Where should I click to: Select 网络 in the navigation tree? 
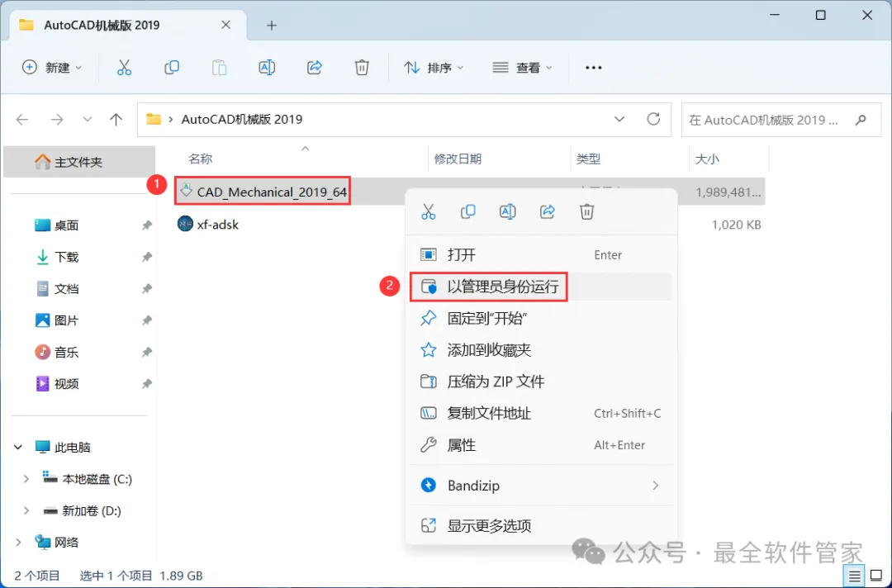click(67, 543)
